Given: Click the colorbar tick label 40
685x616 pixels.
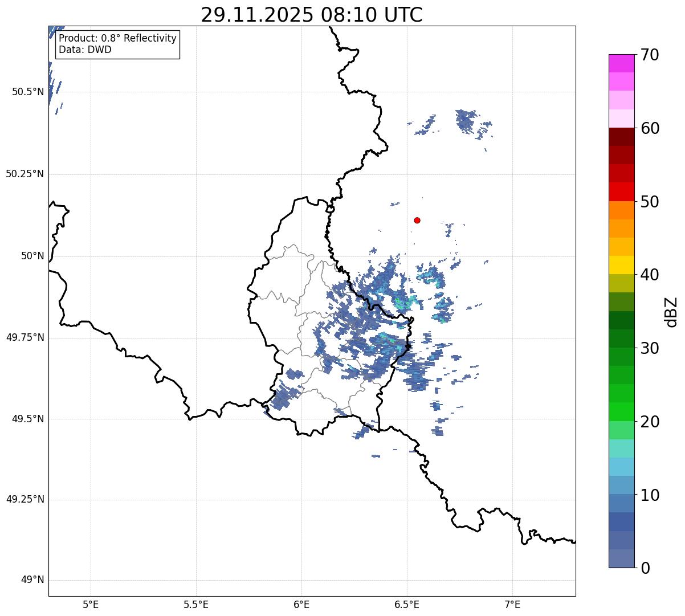Looking at the screenshot, I should tap(650, 275).
